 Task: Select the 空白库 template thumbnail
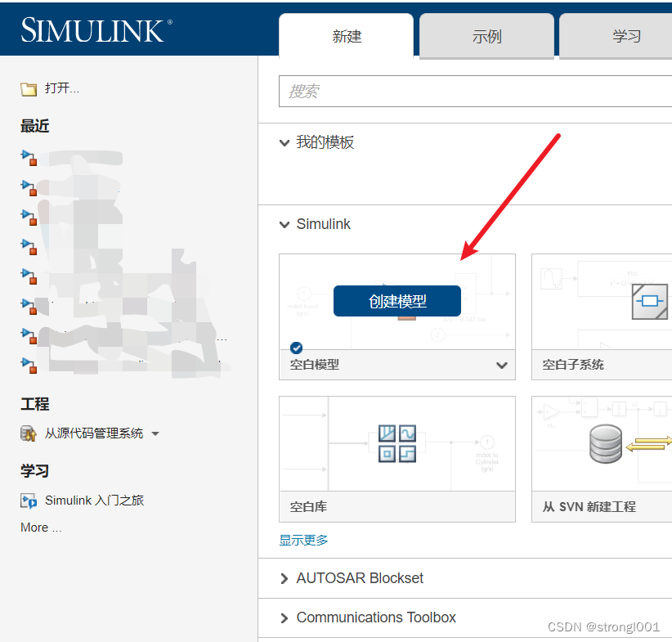(397, 443)
